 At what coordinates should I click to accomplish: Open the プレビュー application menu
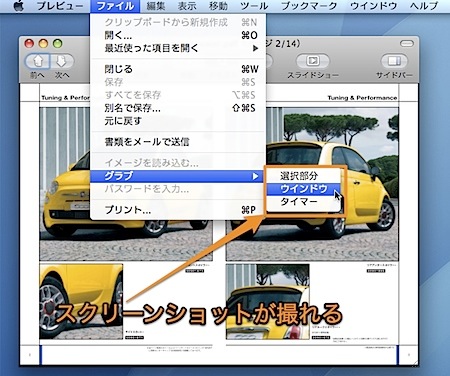point(60,6)
